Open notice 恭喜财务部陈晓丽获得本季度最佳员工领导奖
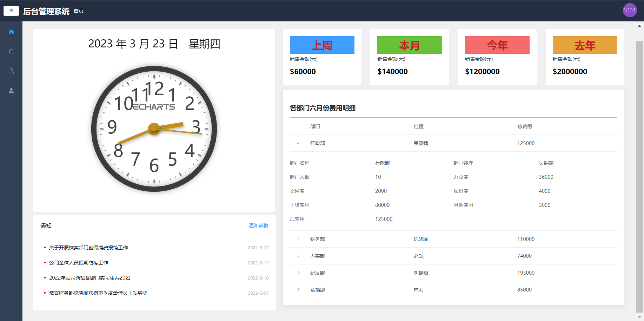The width and height of the screenshot is (644, 321). pos(98,293)
